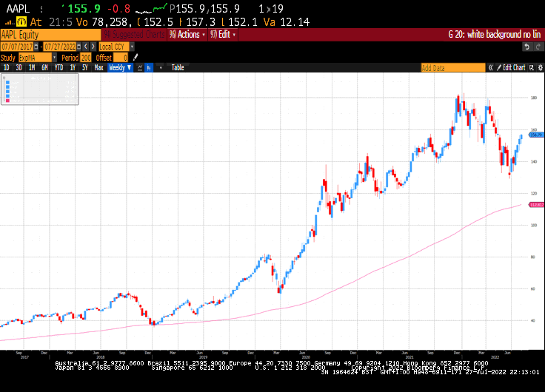Click the 40 price axis label
This screenshot has width=545, height=392.
coord(533,321)
